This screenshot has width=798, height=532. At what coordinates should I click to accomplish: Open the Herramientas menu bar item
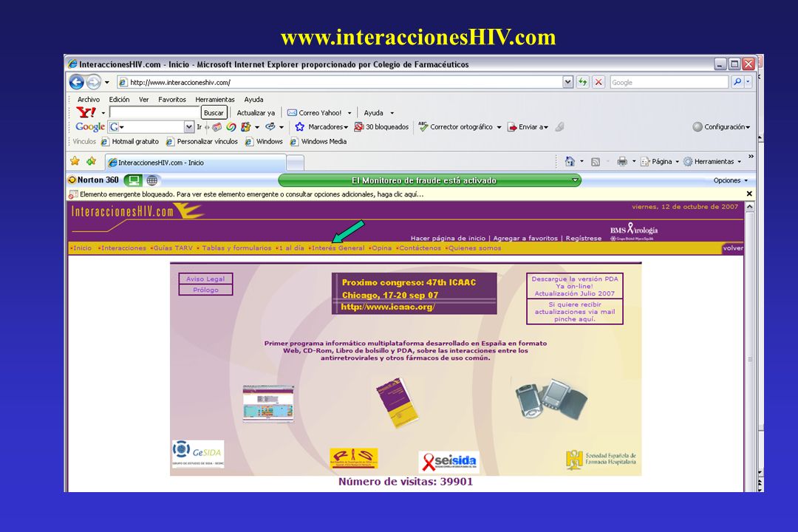(x=215, y=99)
